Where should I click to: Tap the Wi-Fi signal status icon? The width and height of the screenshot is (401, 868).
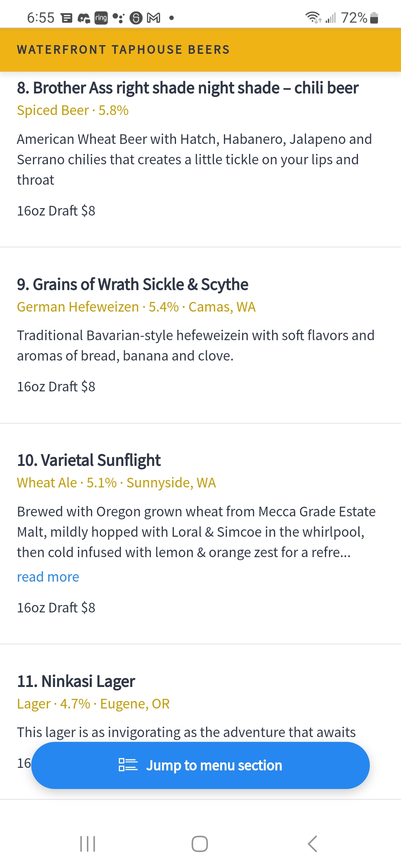point(313,17)
